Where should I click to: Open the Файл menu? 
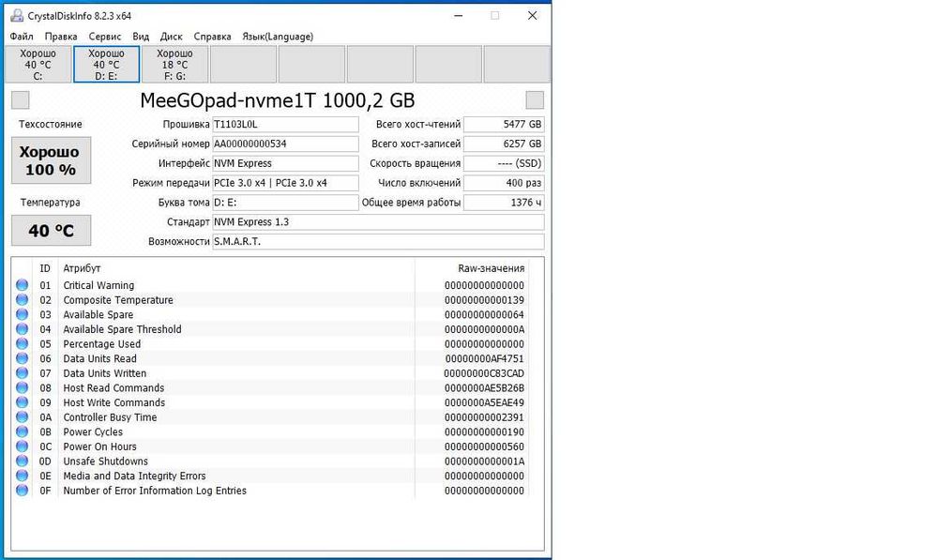point(22,37)
